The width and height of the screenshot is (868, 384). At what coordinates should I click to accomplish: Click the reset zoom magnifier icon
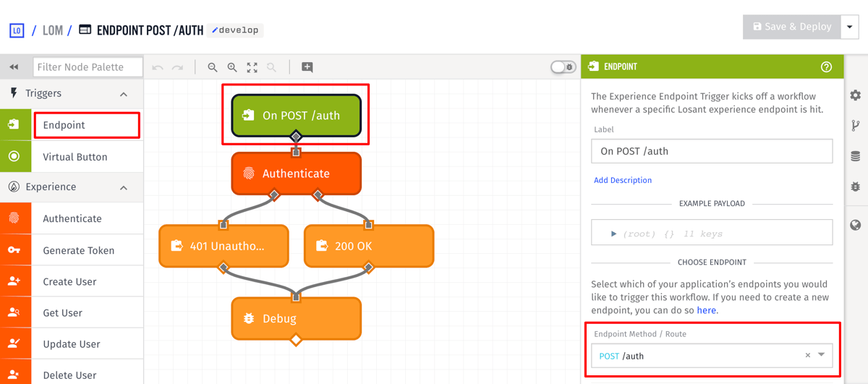(x=272, y=67)
